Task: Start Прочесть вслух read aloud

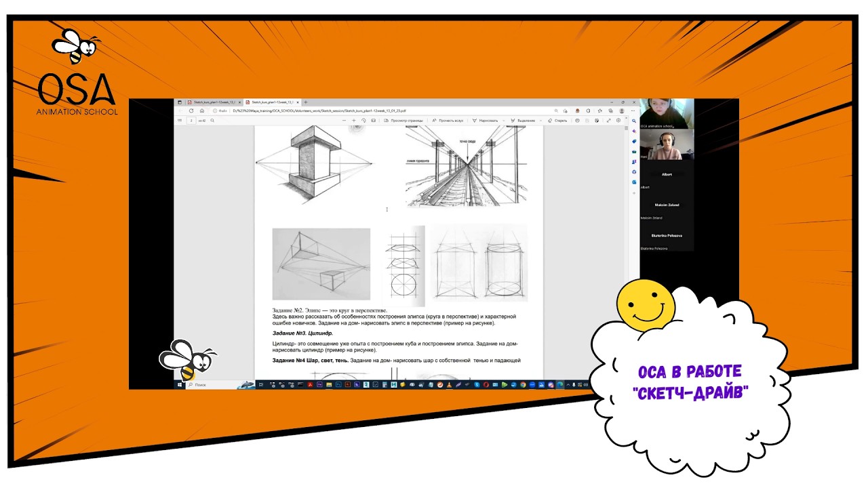Action: pos(448,121)
